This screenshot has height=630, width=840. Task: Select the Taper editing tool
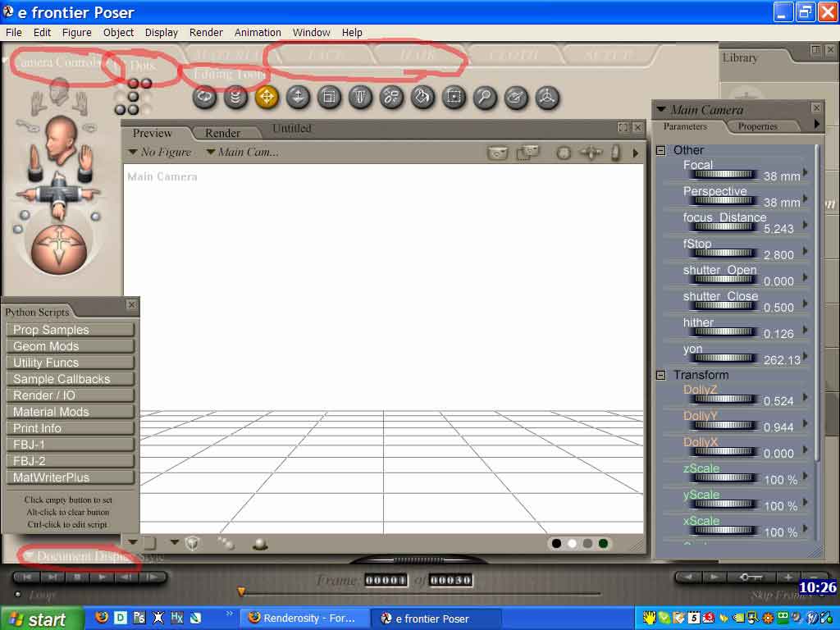(360, 97)
